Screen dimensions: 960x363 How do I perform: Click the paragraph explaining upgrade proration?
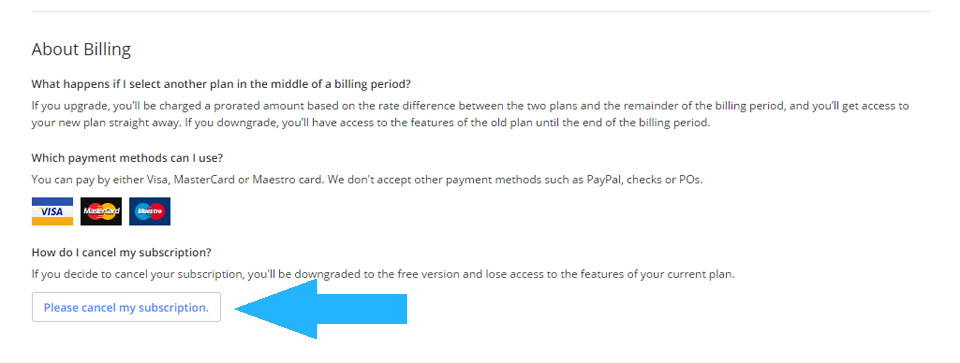[x=470, y=114]
